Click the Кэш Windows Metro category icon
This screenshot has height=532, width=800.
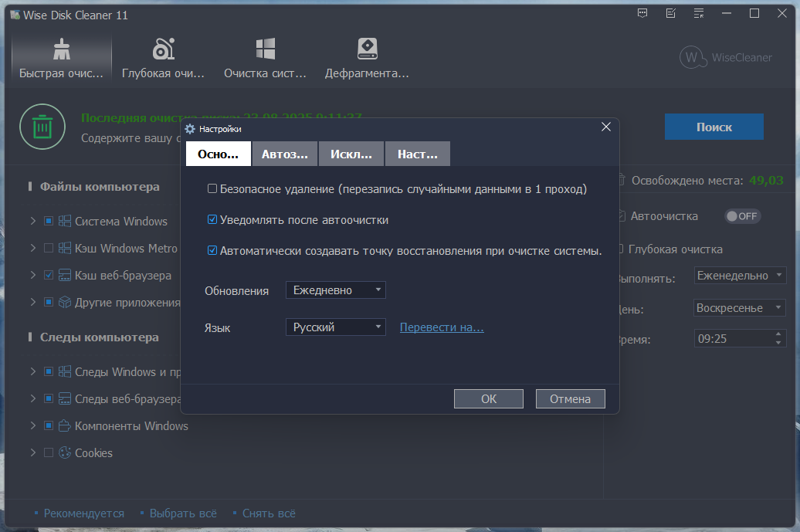(x=65, y=248)
